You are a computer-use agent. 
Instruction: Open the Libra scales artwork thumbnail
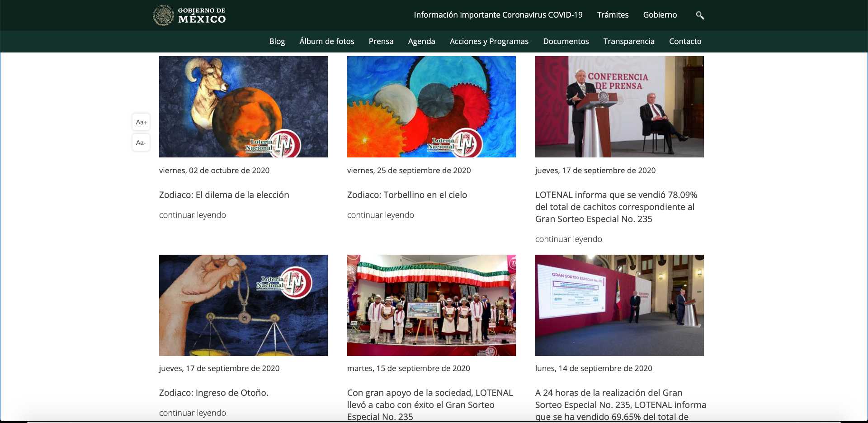[243, 305]
